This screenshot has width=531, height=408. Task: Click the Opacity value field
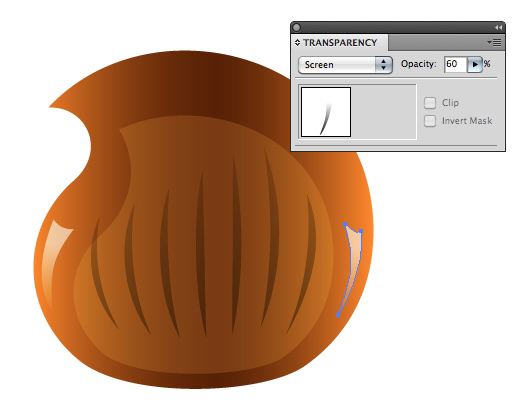(x=455, y=64)
